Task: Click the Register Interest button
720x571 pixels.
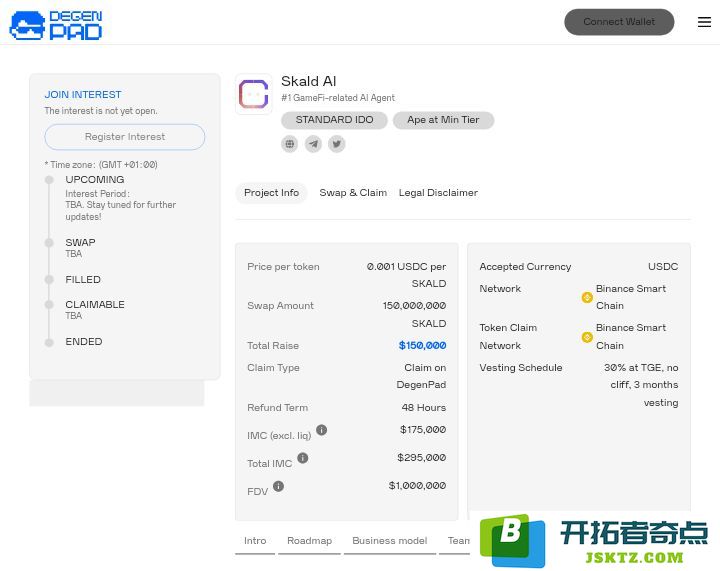Action: click(125, 137)
